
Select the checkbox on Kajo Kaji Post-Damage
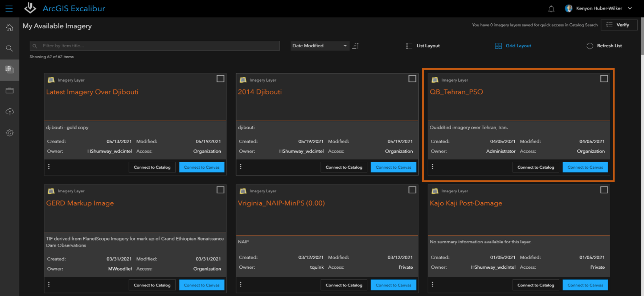point(604,190)
